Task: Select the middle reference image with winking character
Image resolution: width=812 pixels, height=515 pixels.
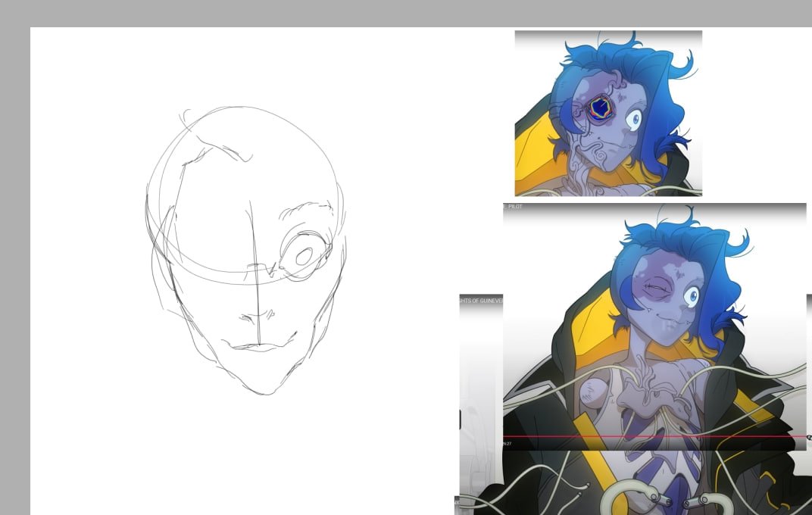Action: click(654, 326)
